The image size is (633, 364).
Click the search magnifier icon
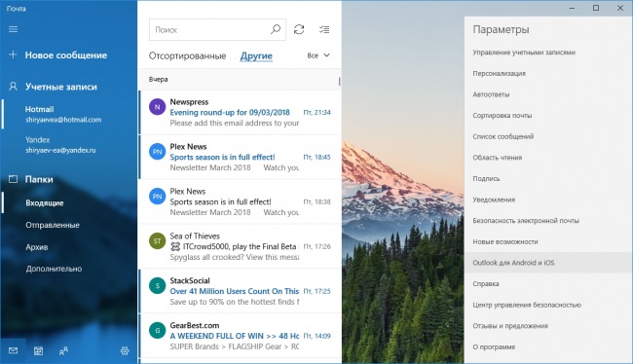tap(276, 29)
